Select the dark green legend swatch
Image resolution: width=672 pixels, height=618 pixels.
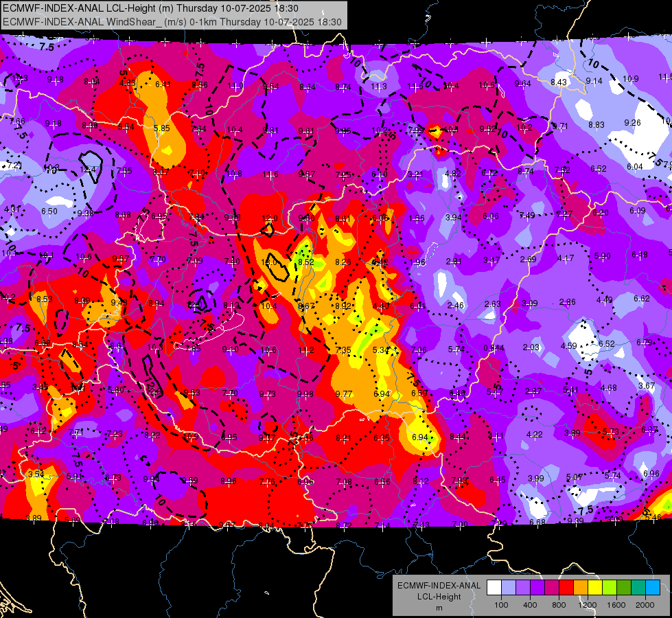[624, 588]
